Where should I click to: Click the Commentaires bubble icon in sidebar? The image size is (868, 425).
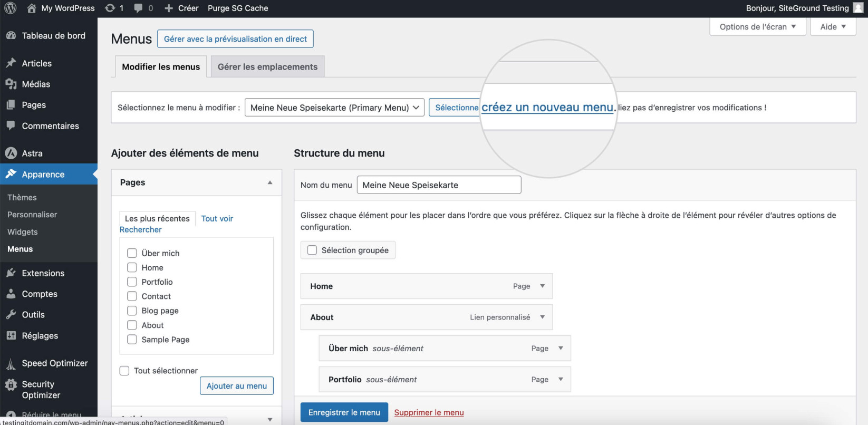pyautogui.click(x=11, y=125)
